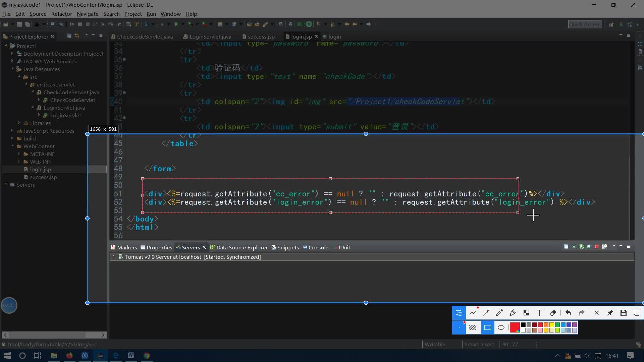Viewport: 644px width, 362px height.
Task: Click Collapse All in Project Explorer
Action: (x=69, y=36)
